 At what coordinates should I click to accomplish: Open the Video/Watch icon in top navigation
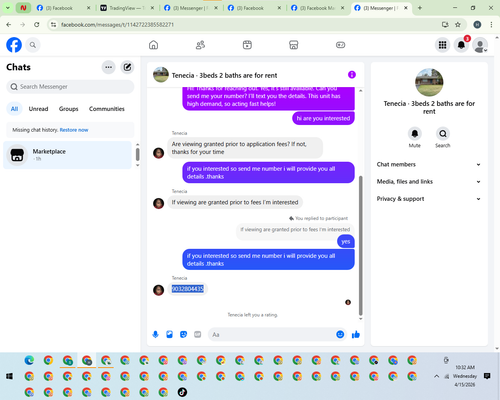click(247, 45)
